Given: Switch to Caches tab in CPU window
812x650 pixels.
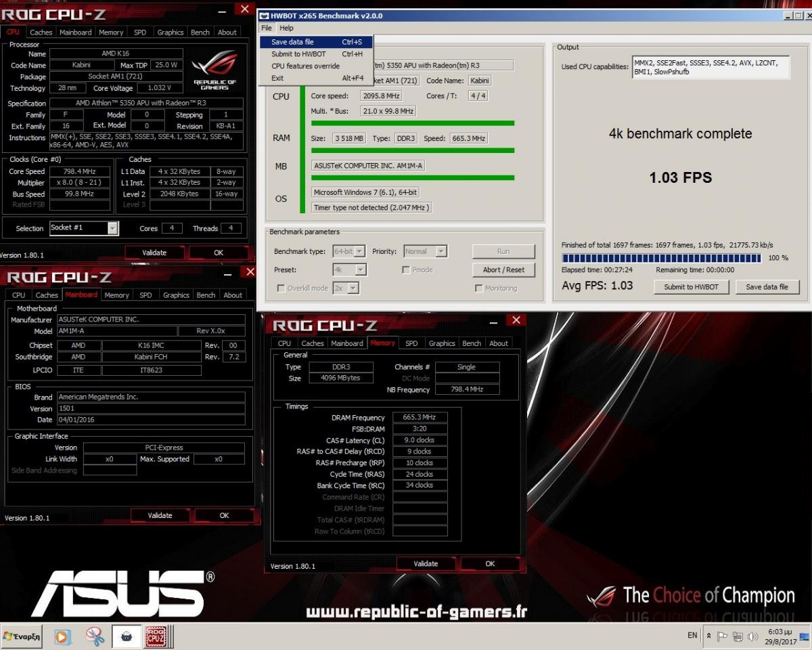Looking at the screenshot, I should click(x=41, y=32).
